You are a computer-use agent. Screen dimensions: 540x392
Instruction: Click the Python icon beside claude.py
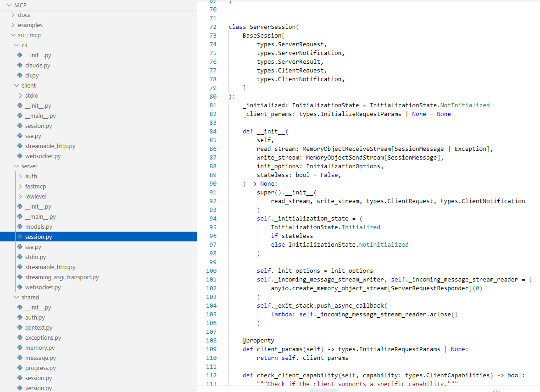click(20, 66)
